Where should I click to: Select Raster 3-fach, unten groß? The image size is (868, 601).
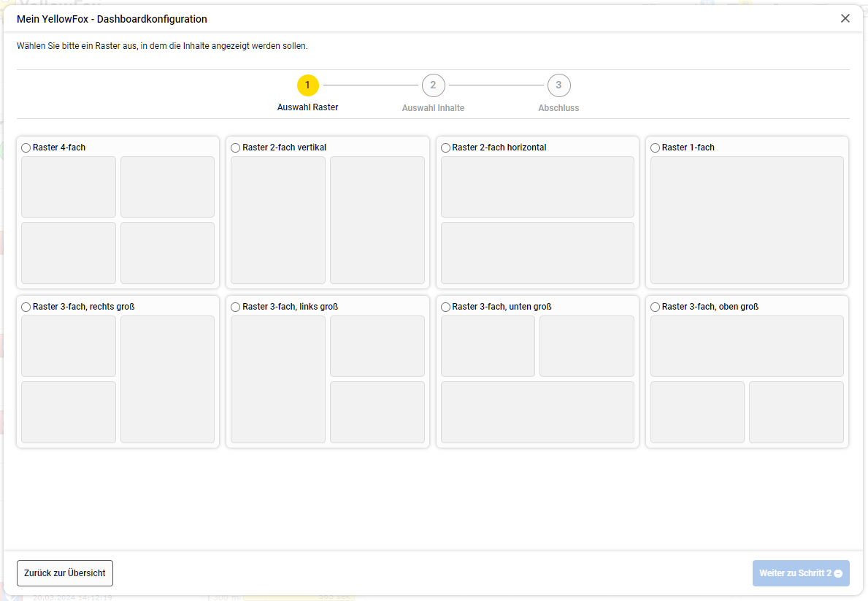pyautogui.click(x=445, y=307)
